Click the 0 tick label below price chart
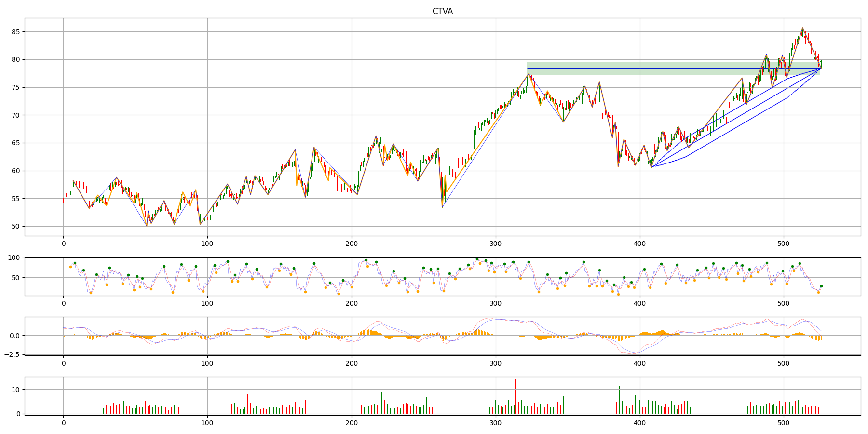 (63, 244)
